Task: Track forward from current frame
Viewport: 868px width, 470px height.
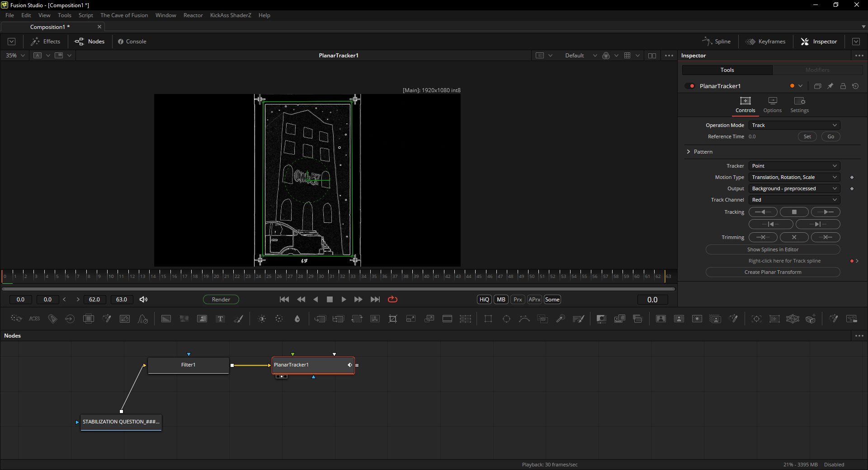Action: (x=826, y=212)
